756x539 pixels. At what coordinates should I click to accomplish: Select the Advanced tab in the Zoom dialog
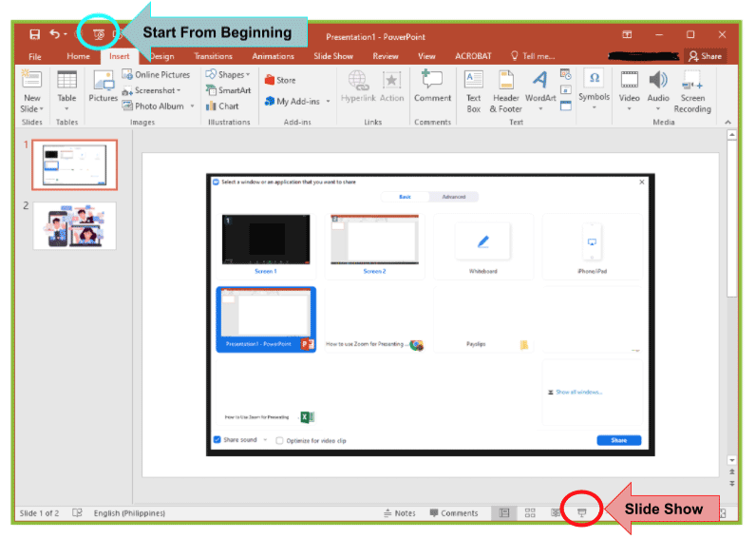pos(454,197)
